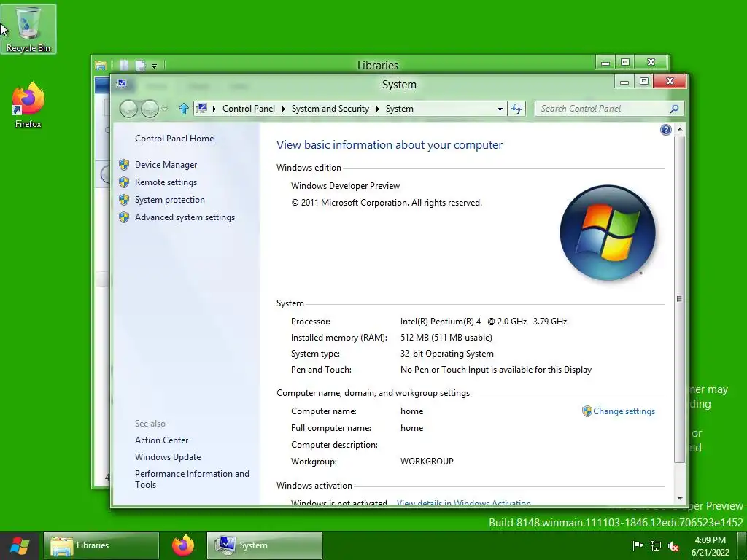Click the Libraries window folder title icon
The image size is (747, 560).
(101, 65)
